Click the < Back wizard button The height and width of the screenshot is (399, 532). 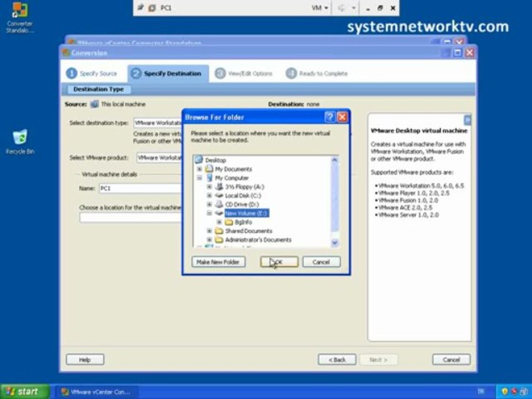[x=337, y=360]
